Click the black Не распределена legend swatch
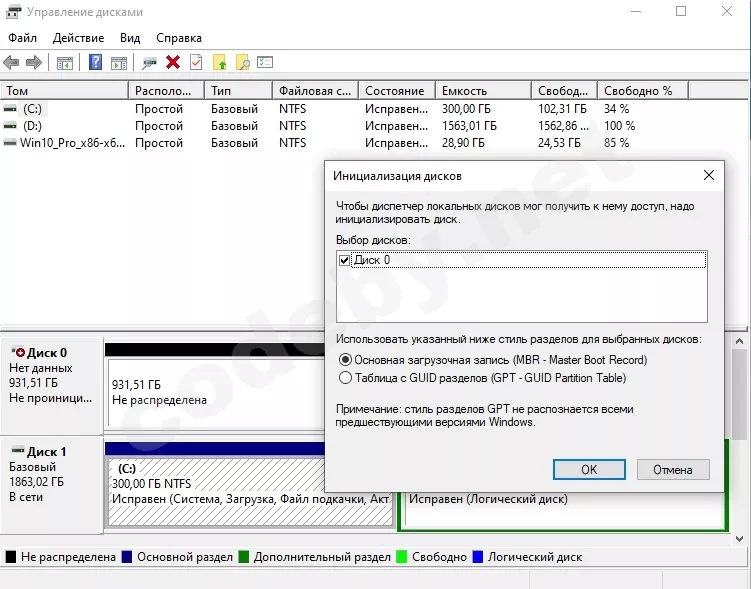 pos(10,557)
